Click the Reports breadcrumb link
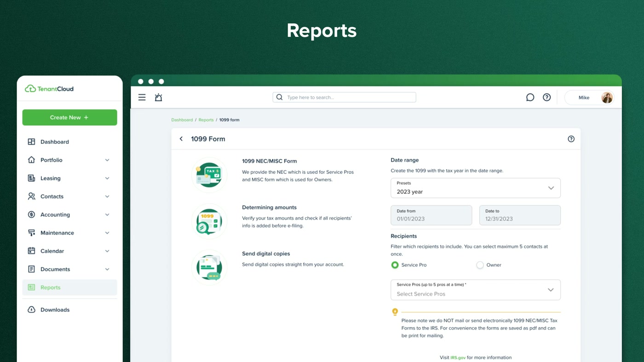Screen dimensions: 644x362 [x=206, y=120]
